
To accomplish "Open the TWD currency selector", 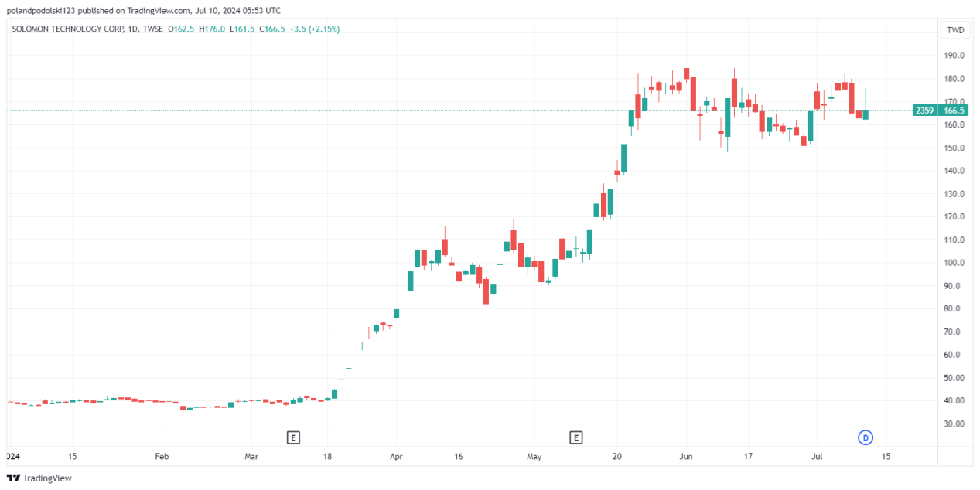I will point(955,31).
